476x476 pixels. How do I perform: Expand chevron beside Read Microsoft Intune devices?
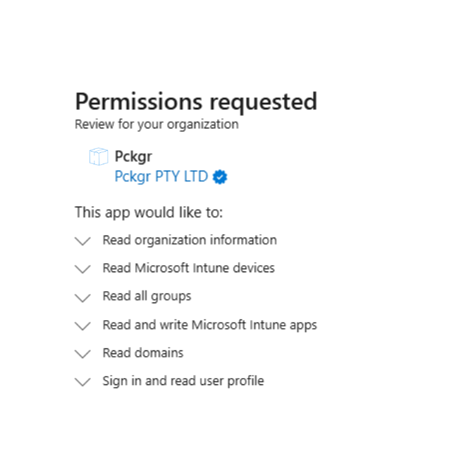[x=83, y=269]
